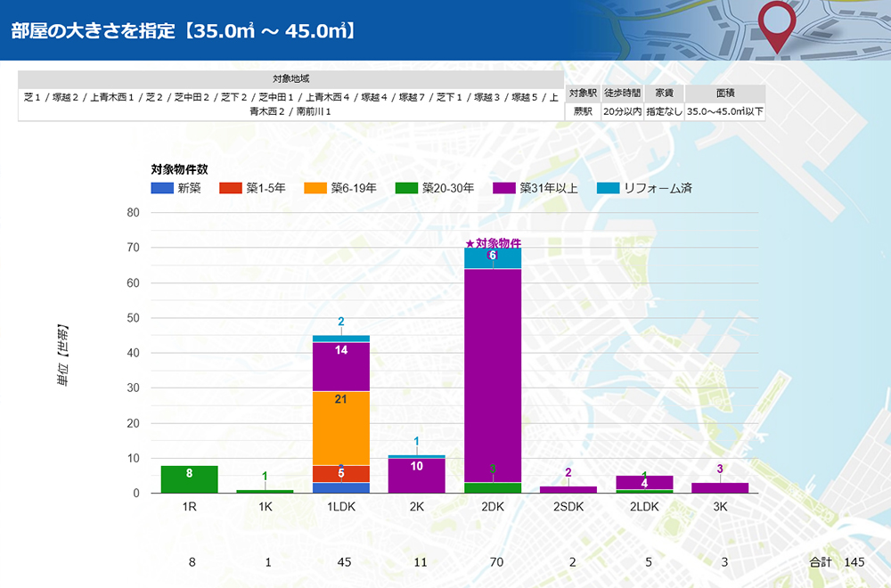Image resolution: width=891 pixels, height=588 pixels.
Task: Select the purple 2K bar labeled 10
Action: click(417, 475)
